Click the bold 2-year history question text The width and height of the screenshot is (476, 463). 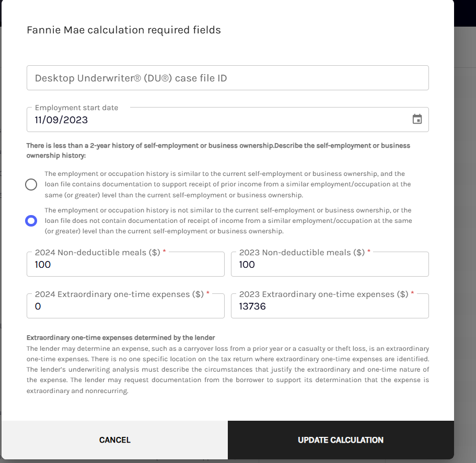click(x=218, y=150)
